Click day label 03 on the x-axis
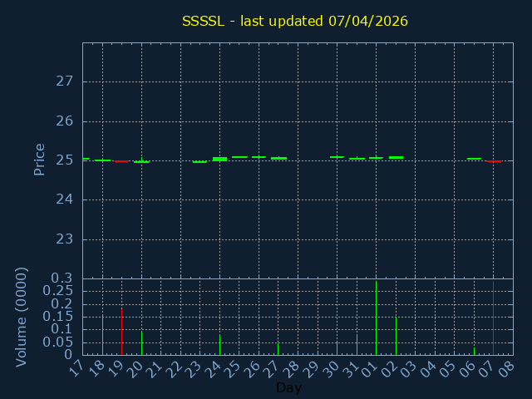 click(x=409, y=369)
